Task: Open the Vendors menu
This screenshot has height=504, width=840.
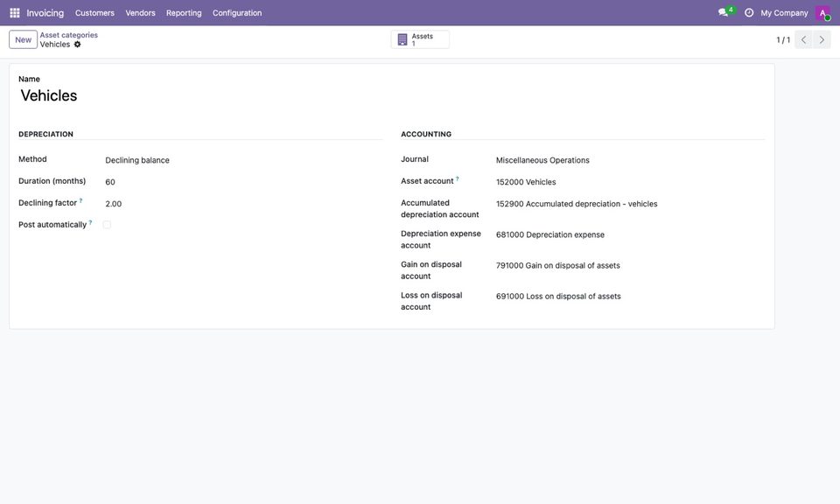Action: point(140,13)
